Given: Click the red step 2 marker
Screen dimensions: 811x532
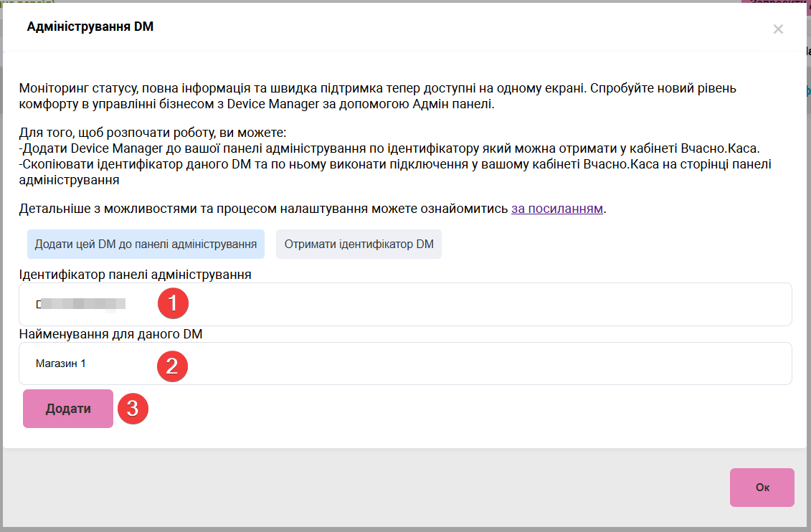Looking at the screenshot, I should pyautogui.click(x=172, y=366).
